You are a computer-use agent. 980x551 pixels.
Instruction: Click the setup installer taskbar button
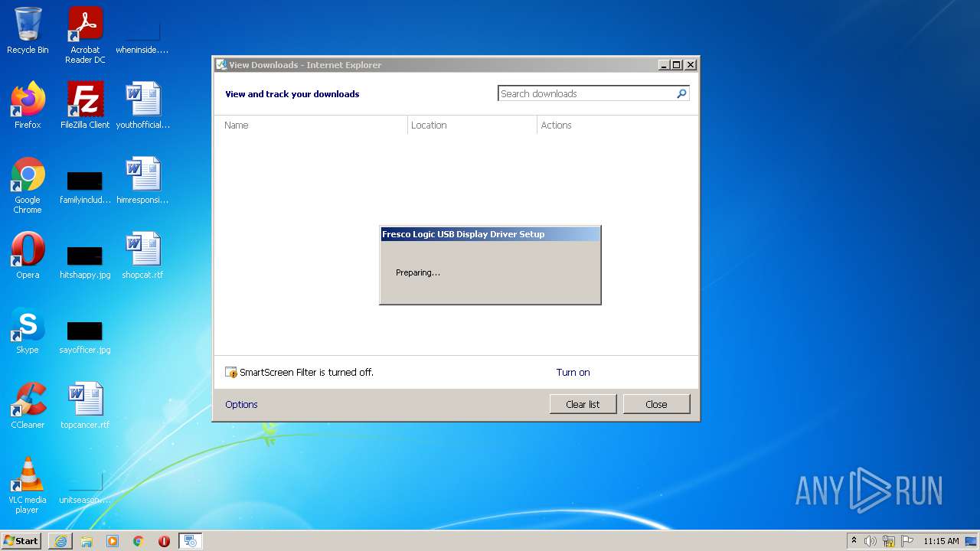click(191, 541)
